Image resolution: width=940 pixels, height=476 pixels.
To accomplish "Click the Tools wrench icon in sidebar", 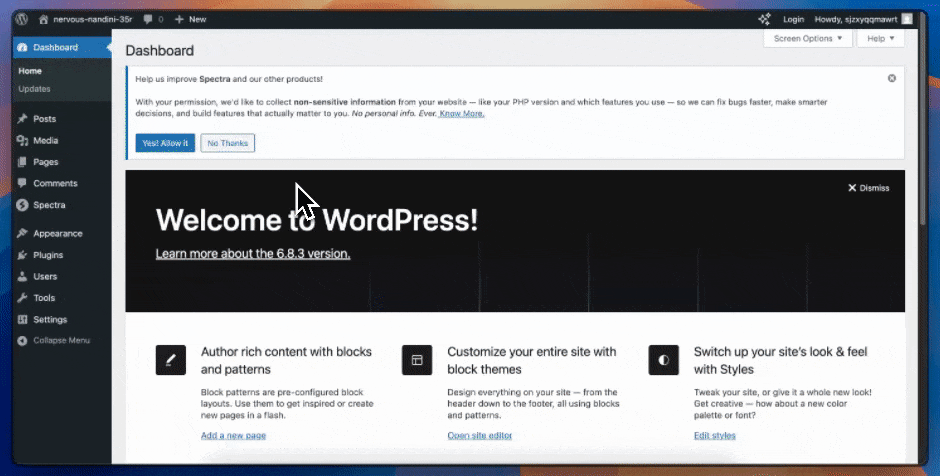I will pos(22,298).
